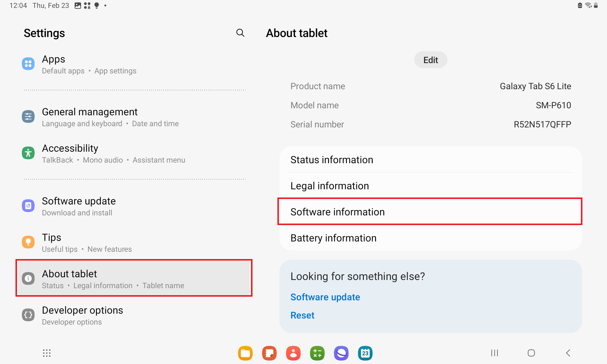Tap the search magnifier icon in Settings
Screen dimensions: 607x364
240,33
